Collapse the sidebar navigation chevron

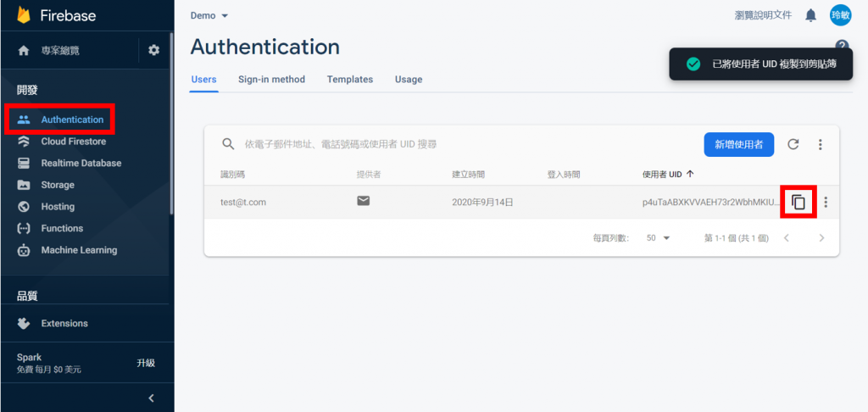[x=151, y=398]
